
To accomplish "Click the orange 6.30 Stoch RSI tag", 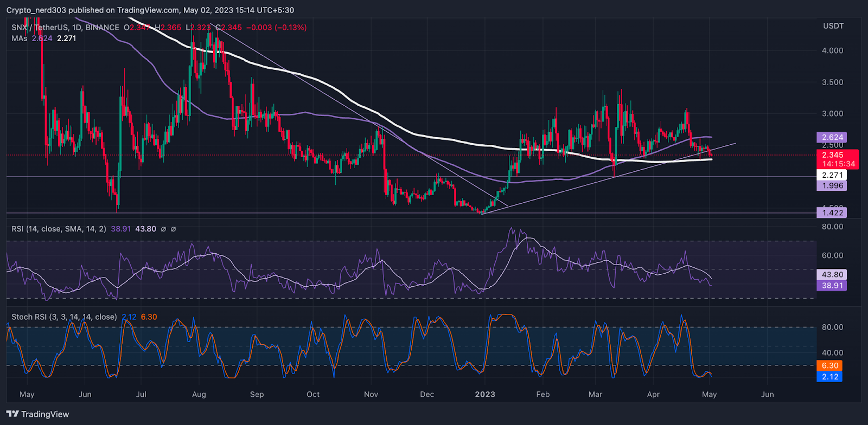I will [830, 366].
